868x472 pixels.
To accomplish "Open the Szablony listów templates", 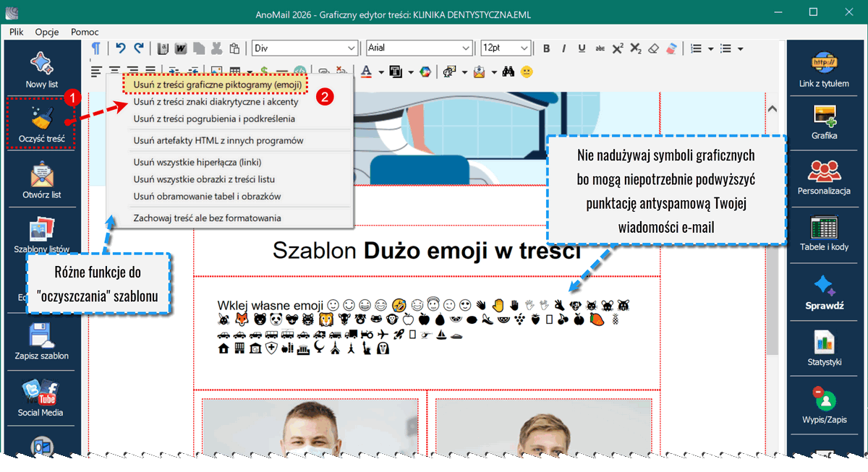I will tap(41, 235).
